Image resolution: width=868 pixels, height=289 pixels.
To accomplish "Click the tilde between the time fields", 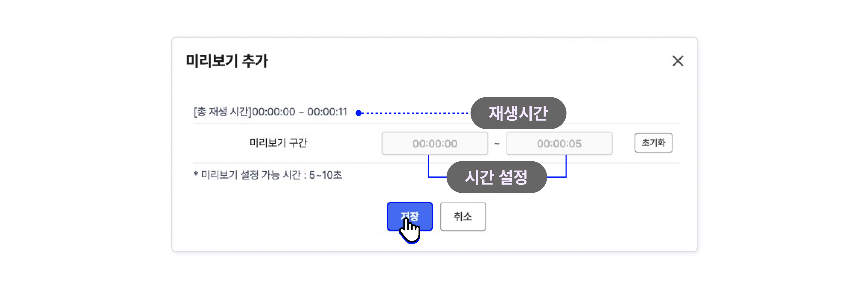I will 497,143.
